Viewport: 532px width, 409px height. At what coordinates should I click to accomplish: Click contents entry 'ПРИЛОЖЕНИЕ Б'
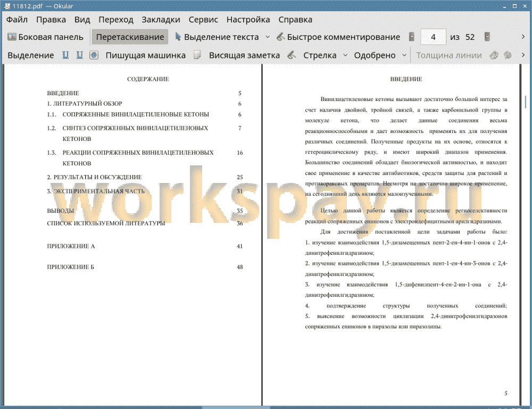coord(70,267)
